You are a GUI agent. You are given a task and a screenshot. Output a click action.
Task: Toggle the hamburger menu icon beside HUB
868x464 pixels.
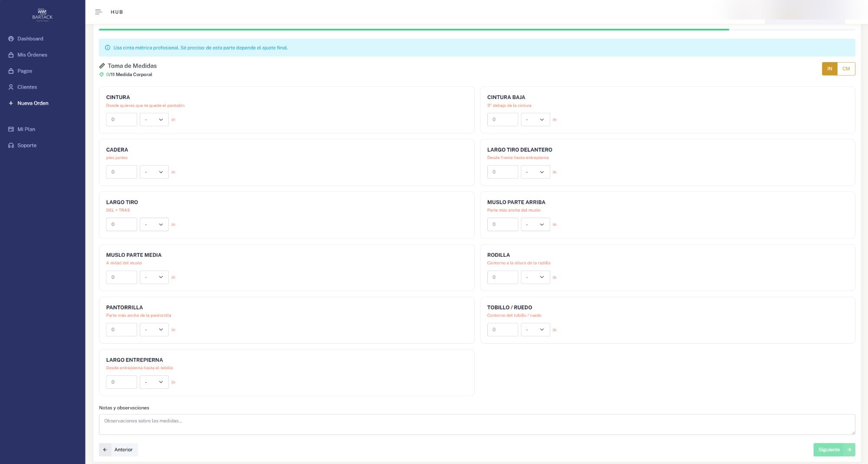(99, 12)
